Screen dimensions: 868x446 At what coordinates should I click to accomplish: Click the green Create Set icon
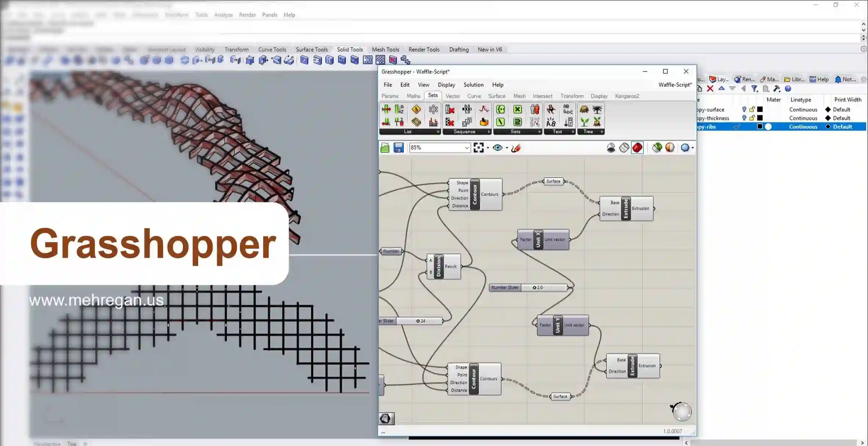click(x=501, y=109)
